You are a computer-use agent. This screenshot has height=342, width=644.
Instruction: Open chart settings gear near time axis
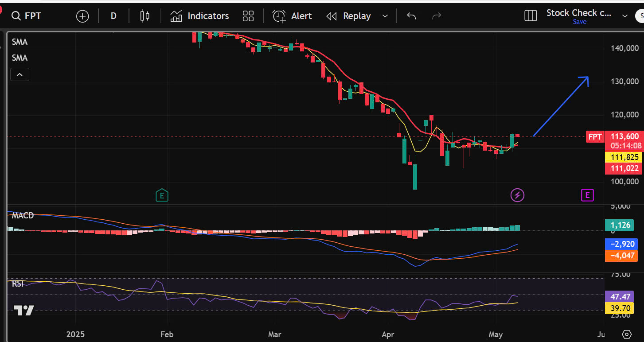(x=627, y=334)
